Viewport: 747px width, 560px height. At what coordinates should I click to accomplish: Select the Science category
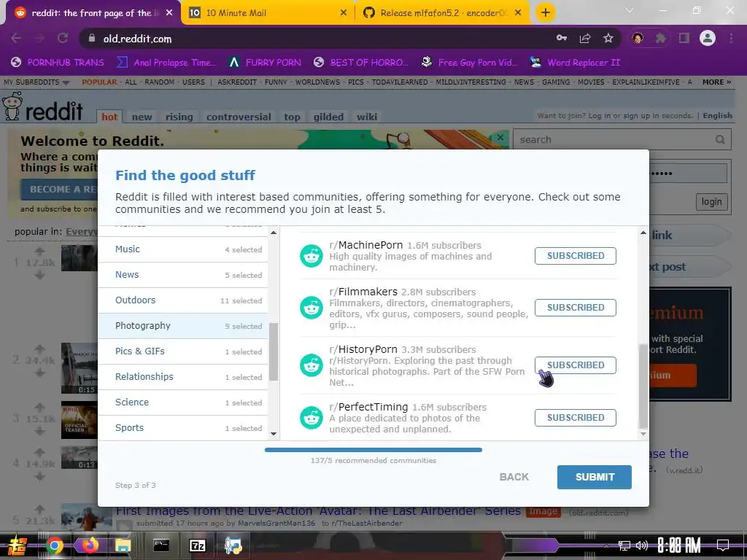point(183,402)
